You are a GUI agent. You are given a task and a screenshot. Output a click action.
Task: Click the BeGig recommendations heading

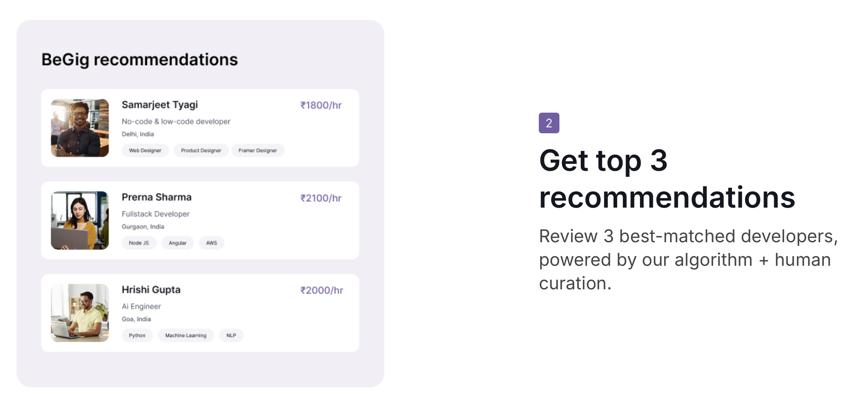[139, 60]
